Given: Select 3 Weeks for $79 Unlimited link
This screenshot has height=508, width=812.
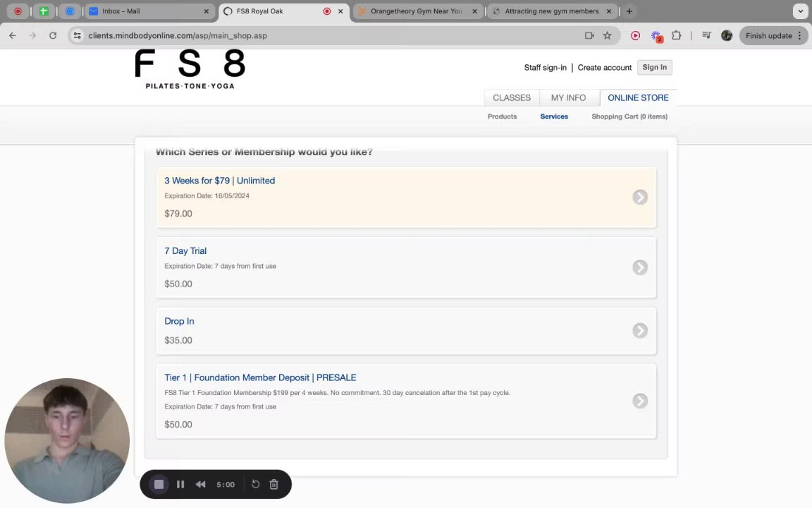Looking at the screenshot, I should pyautogui.click(x=220, y=181).
